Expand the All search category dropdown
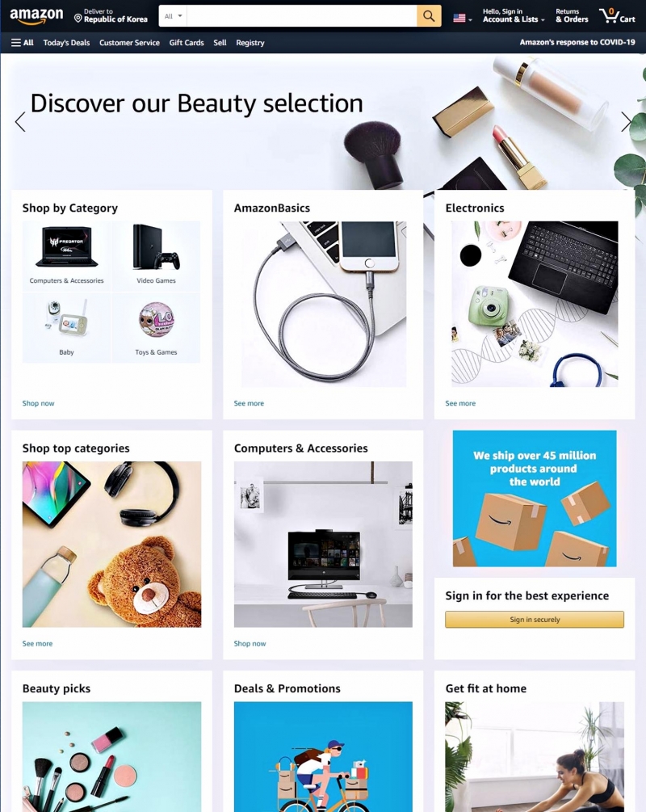 (173, 16)
